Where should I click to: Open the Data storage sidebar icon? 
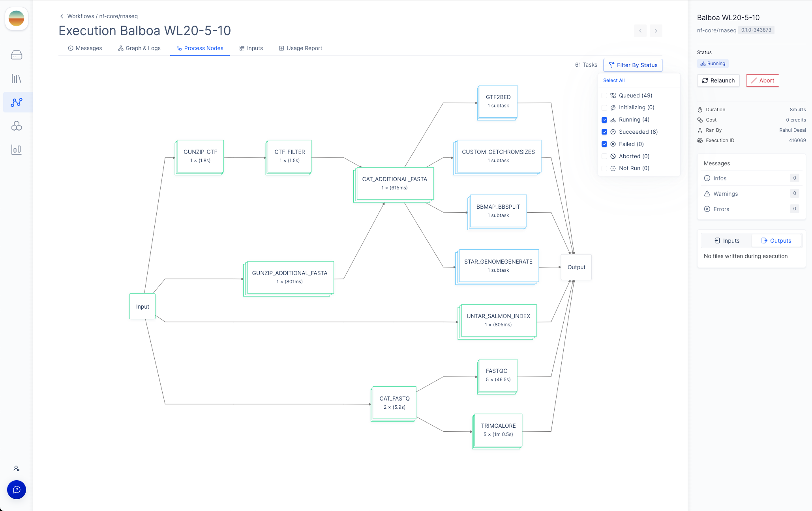tap(17, 55)
